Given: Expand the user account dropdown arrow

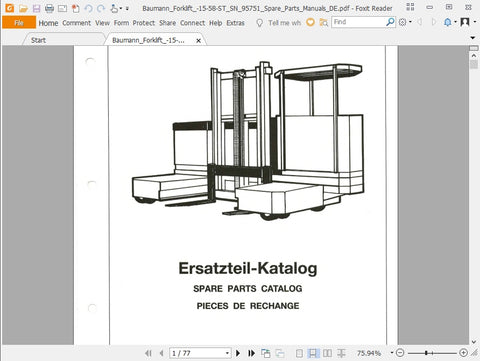Looking at the screenshot, I should coord(475,22).
